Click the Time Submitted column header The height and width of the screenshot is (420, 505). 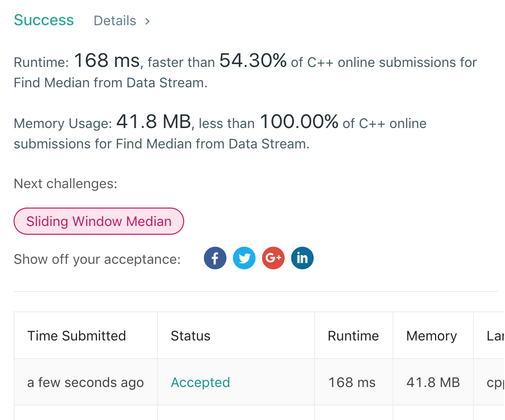click(77, 336)
